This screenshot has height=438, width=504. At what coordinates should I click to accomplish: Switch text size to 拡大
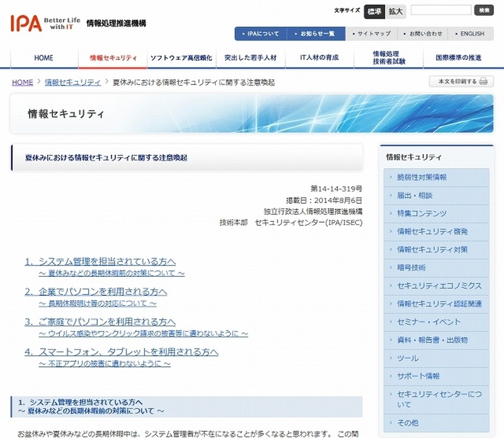pyautogui.click(x=395, y=11)
